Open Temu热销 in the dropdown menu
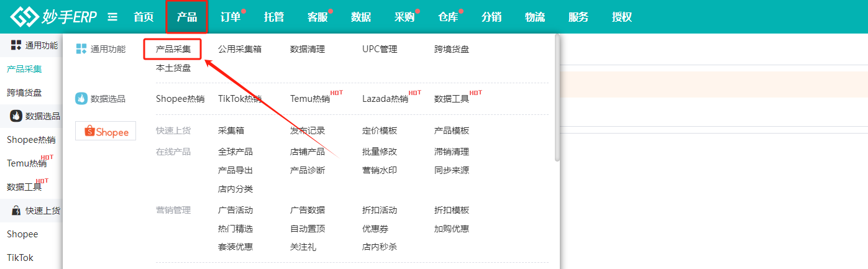The height and width of the screenshot is (269, 868). [x=310, y=98]
